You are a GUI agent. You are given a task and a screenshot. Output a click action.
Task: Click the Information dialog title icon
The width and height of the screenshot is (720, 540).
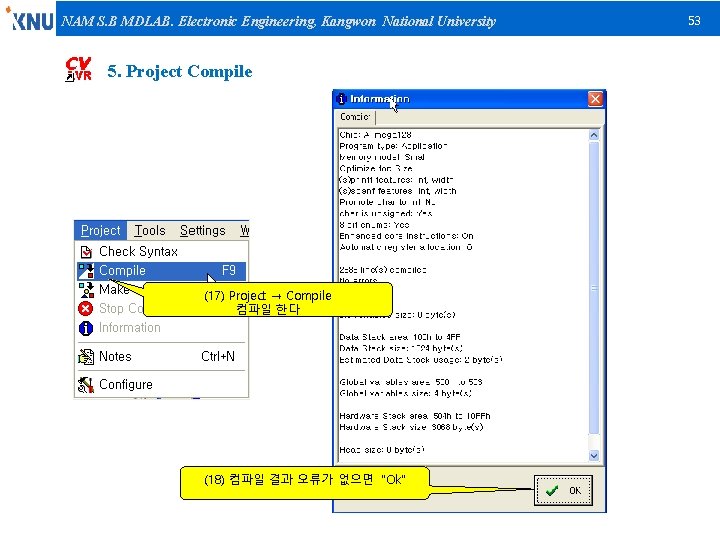pos(341,99)
